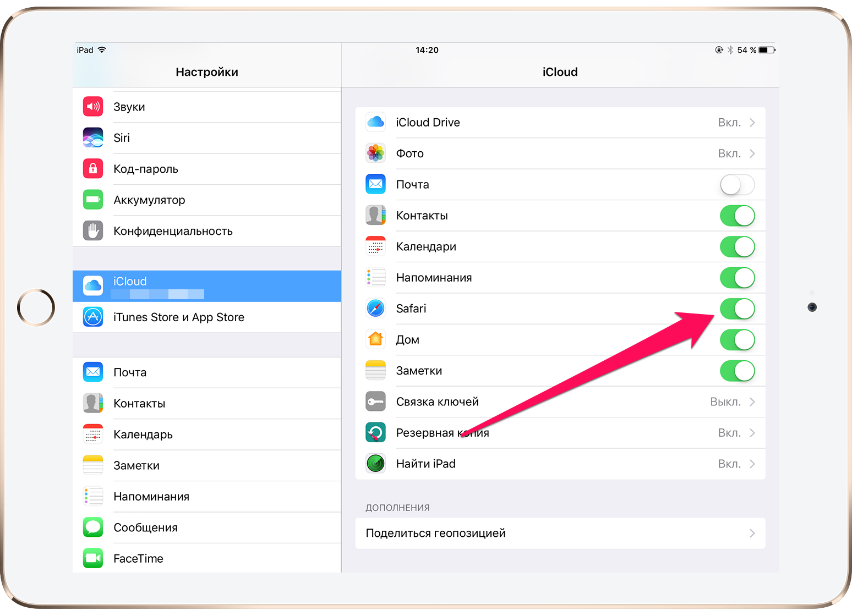852x616 pixels.
Task: Tap the yellow Notes icon in sidebar
Action: (93, 465)
